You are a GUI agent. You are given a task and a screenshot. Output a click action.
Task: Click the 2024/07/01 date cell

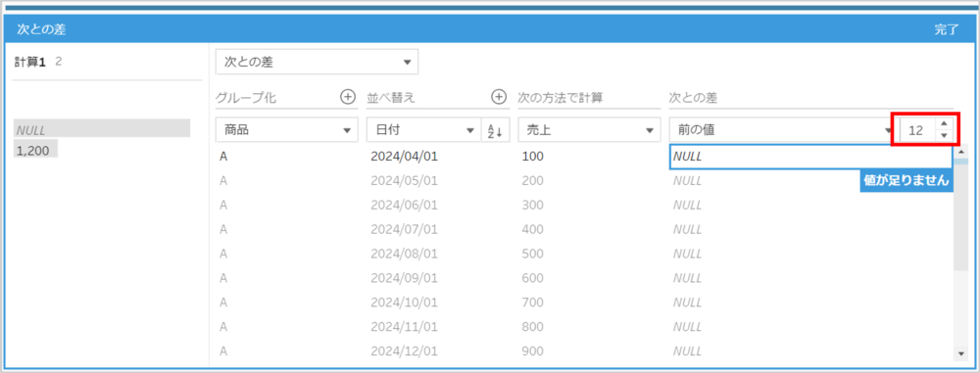pos(405,229)
